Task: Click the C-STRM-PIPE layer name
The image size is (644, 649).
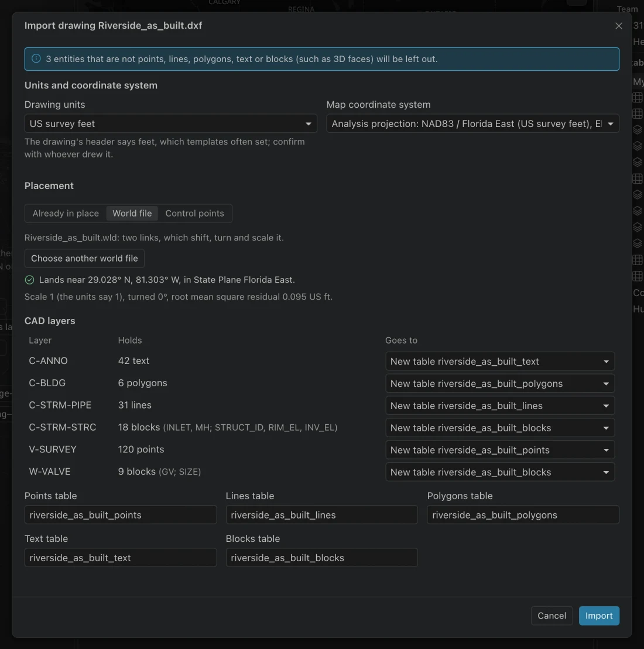Action: 60,405
